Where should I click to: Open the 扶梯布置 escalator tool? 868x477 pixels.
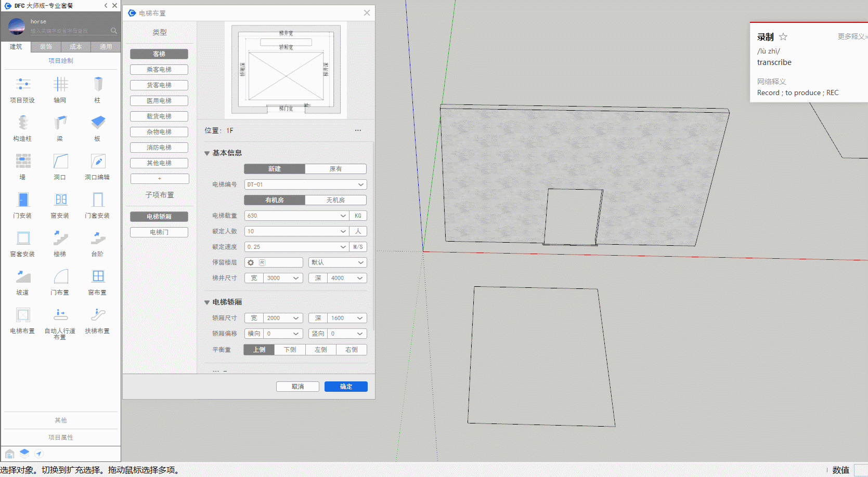click(x=98, y=315)
